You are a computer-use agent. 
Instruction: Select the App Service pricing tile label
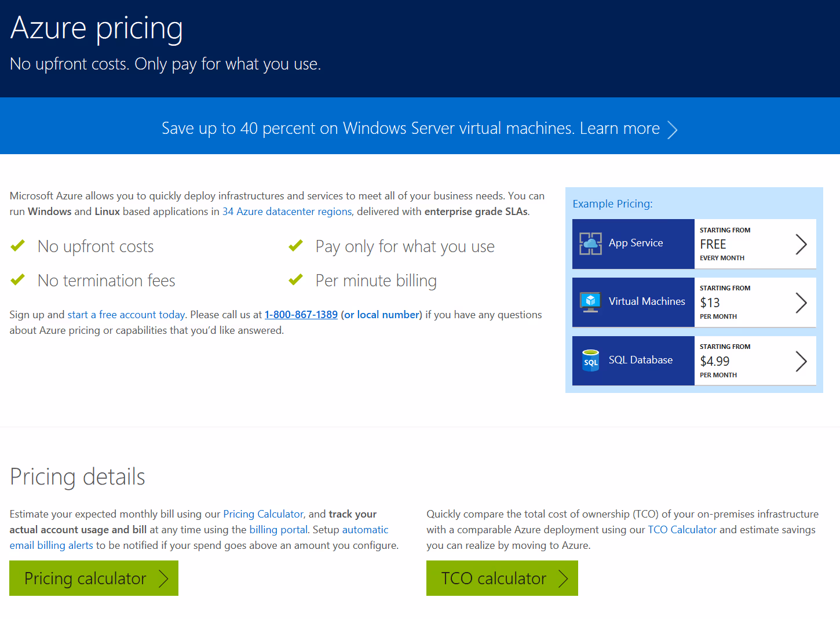pyautogui.click(x=636, y=243)
